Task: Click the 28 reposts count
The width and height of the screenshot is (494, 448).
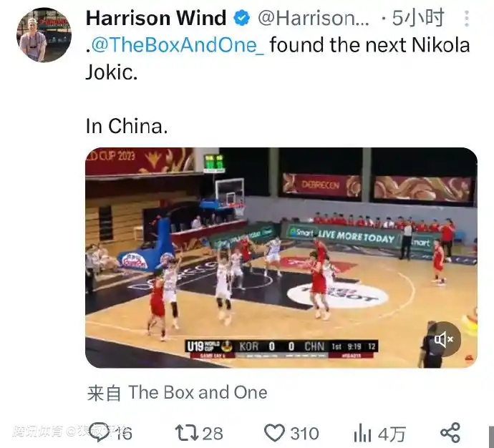Action: (x=213, y=434)
